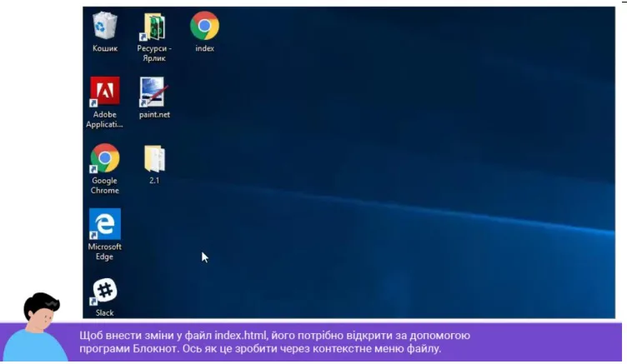Select the Ресурси - Ярлик shortcut icon
This screenshot has height=364, width=627.
(x=154, y=27)
